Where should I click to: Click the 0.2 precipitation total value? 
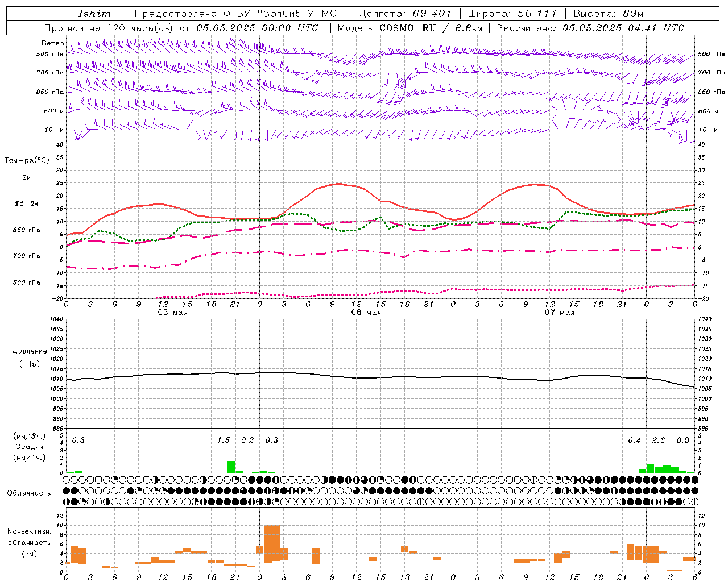(x=248, y=440)
